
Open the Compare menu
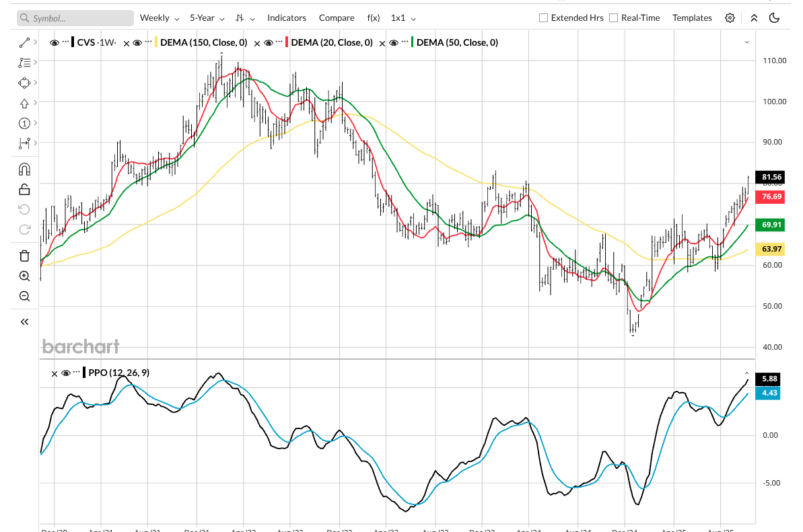point(336,18)
